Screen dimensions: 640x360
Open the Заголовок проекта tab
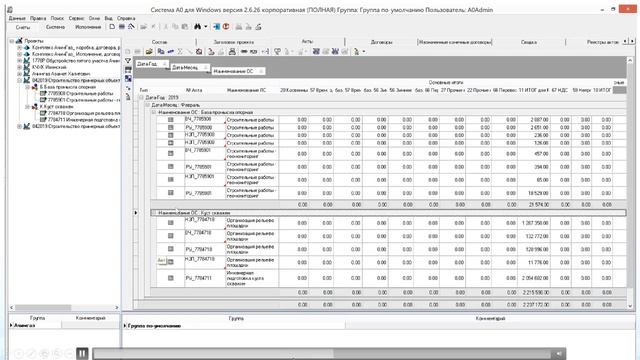(233, 42)
